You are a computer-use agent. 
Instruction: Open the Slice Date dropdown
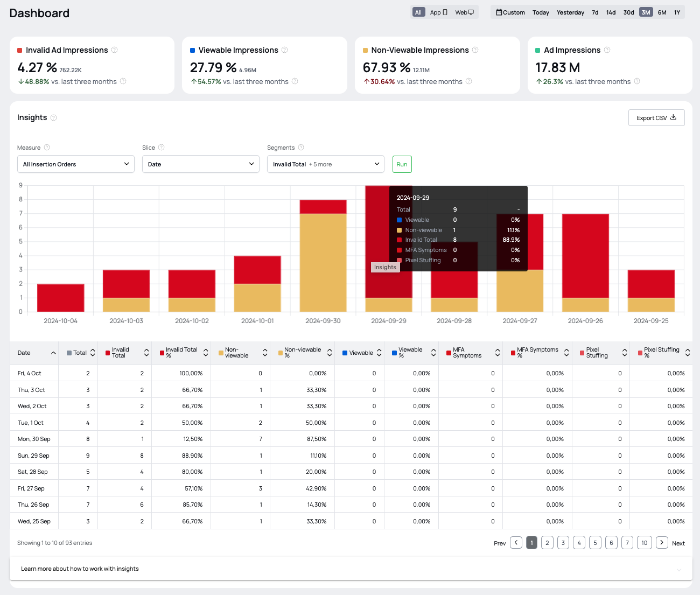201,164
